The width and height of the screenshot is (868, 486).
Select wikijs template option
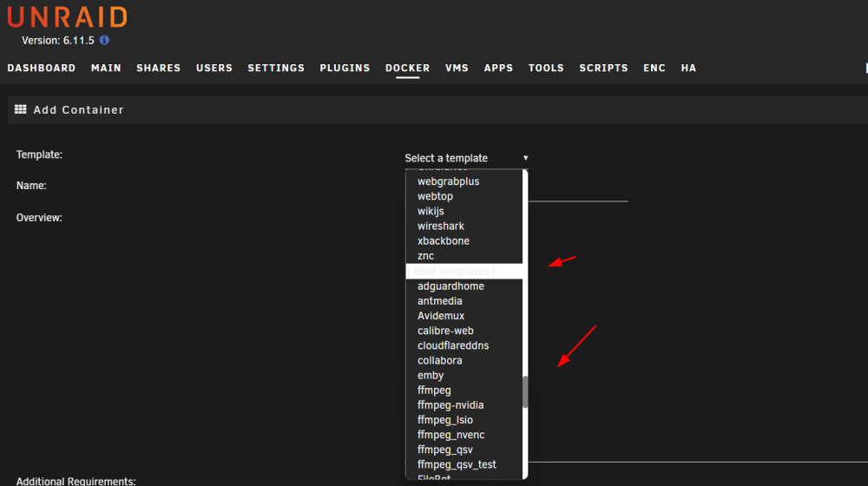(464, 212)
